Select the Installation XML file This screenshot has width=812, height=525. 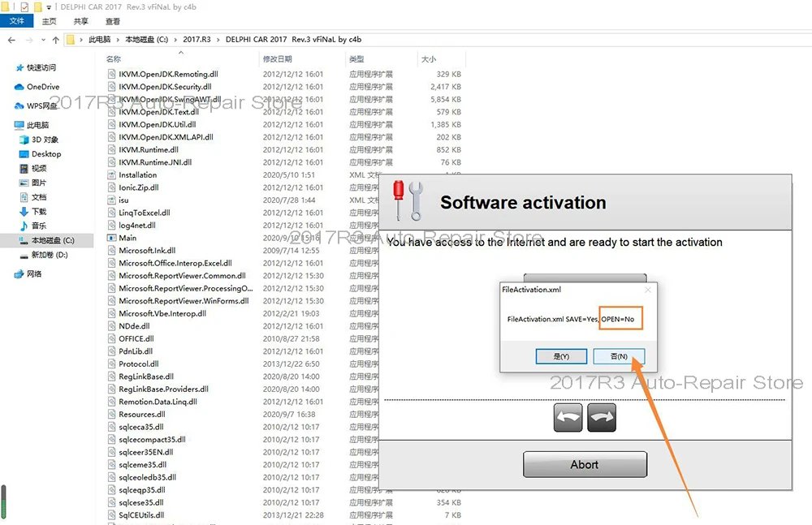point(138,175)
